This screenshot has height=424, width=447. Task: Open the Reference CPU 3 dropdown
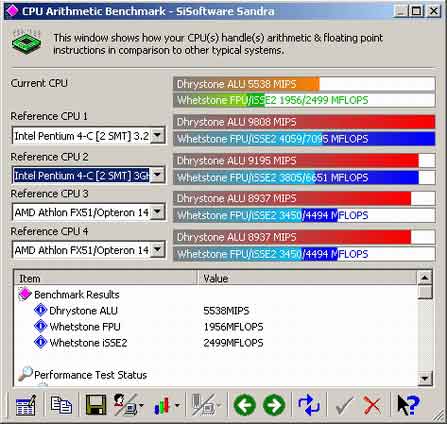click(x=158, y=212)
